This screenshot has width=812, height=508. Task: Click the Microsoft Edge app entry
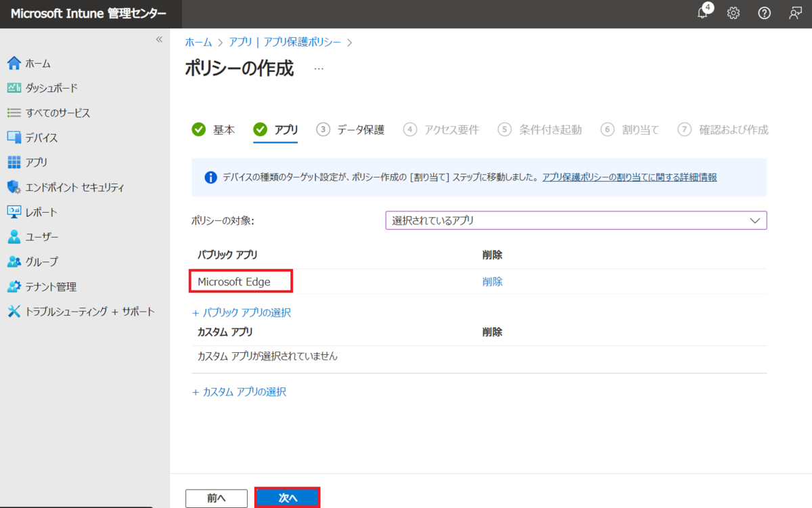coord(234,282)
